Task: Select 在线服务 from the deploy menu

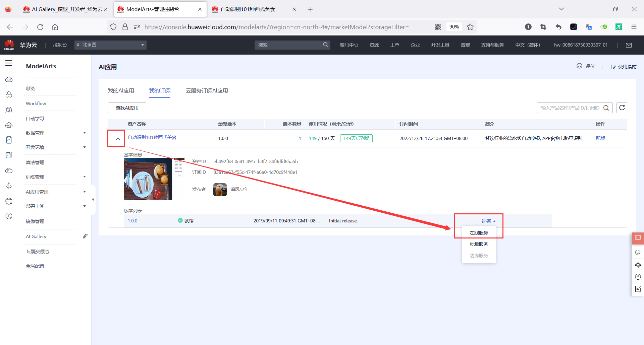Action: pyautogui.click(x=479, y=233)
